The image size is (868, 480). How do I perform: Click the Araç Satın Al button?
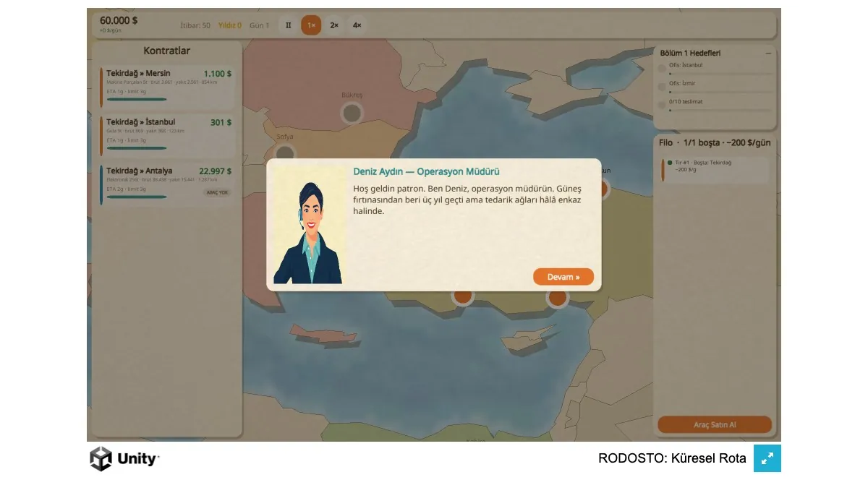pos(715,424)
